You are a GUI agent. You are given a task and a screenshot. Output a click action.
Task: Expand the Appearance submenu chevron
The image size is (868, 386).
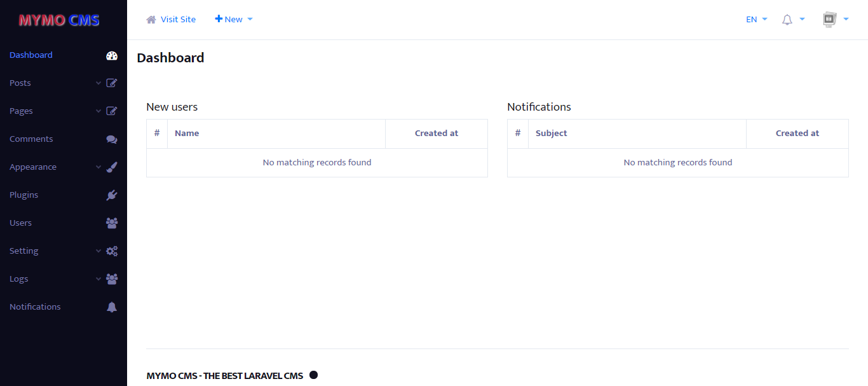98,167
